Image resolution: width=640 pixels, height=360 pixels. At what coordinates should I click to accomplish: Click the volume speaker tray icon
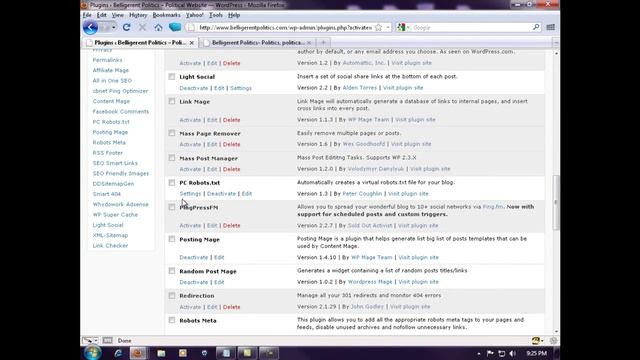coord(513,353)
